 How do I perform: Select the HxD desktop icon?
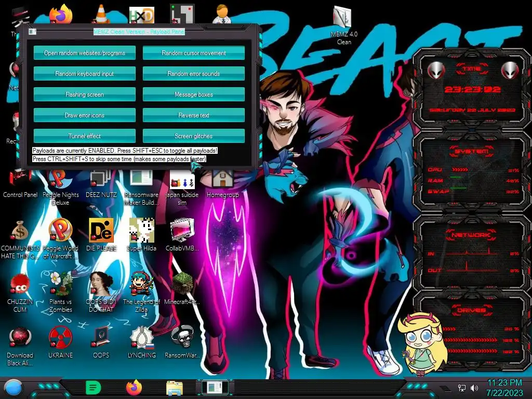coord(141,15)
